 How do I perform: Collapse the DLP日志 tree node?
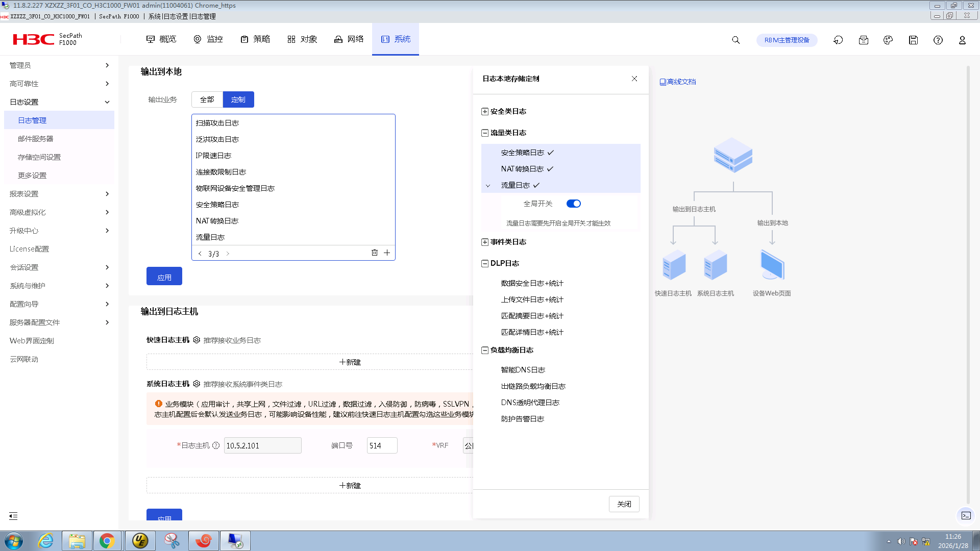coord(485,263)
